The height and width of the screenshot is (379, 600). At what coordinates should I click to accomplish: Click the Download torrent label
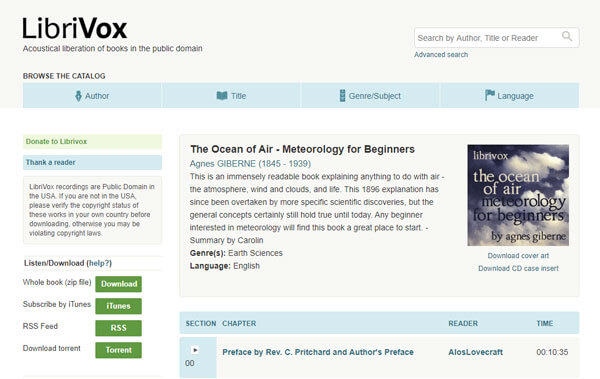[x=52, y=348]
